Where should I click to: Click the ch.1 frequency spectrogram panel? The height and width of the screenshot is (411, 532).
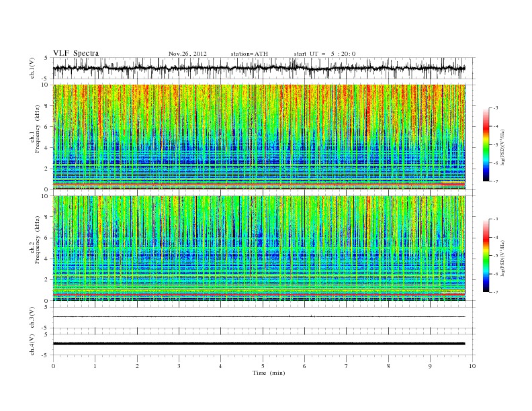[x=259, y=137]
